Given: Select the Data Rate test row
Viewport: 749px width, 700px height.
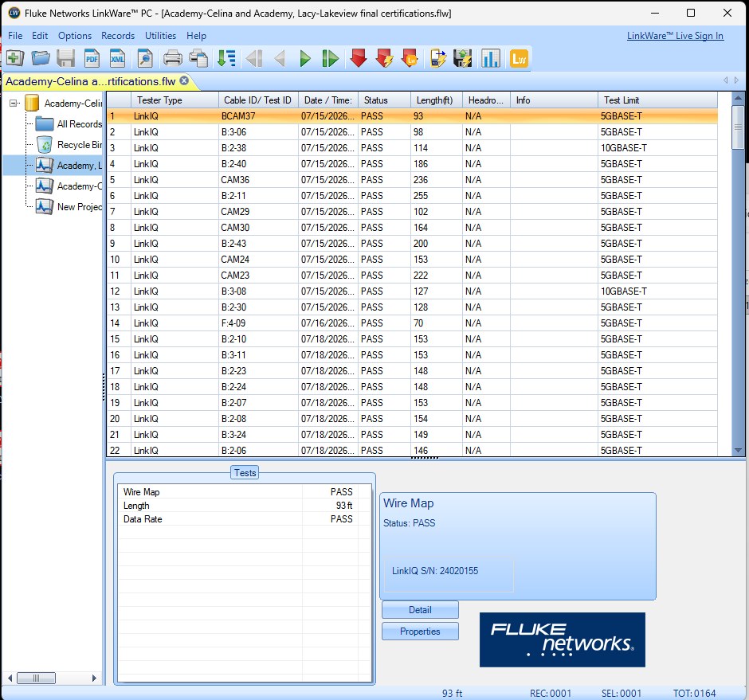Looking at the screenshot, I should (244, 519).
